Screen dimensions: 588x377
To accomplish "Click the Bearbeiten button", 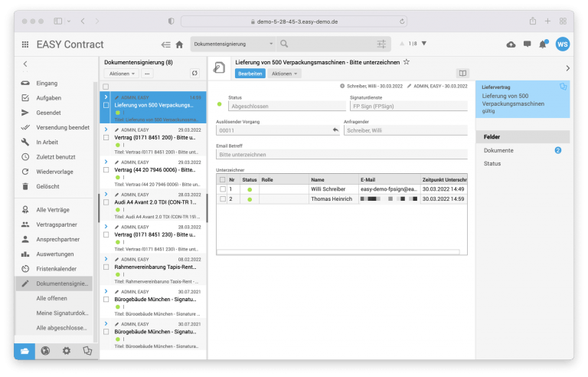I will (x=250, y=74).
